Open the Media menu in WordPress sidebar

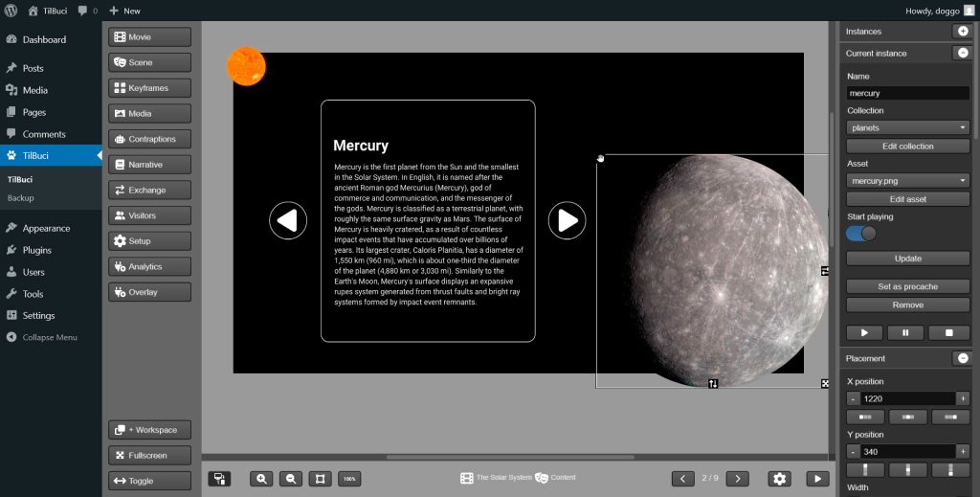tap(35, 90)
